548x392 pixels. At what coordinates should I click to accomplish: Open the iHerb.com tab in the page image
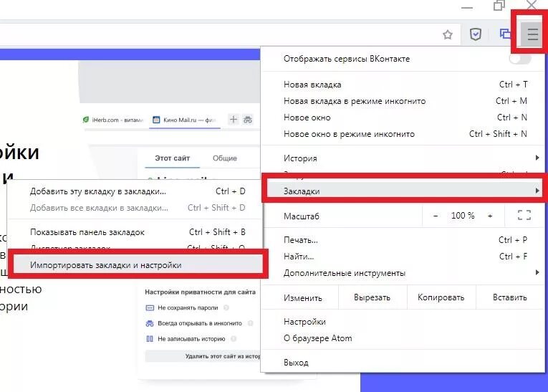point(114,120)
